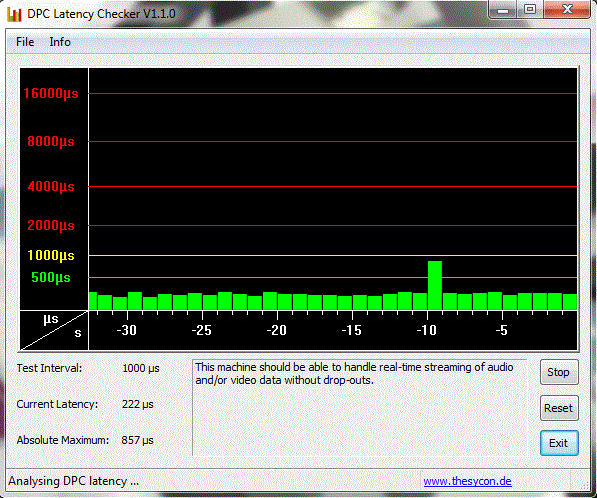Click the Reset button
597x498 pixels.
(559, 408)
